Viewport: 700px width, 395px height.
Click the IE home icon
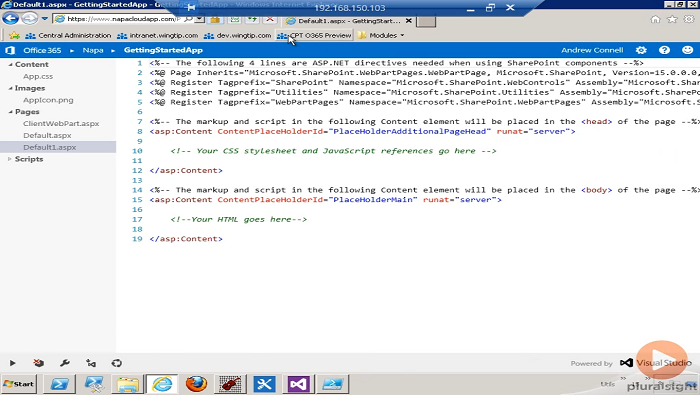coord(655,19)
